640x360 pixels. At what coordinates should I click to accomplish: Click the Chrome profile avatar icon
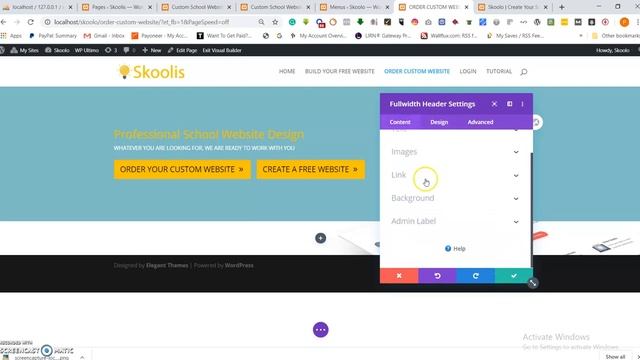click(x=624, y=22)
